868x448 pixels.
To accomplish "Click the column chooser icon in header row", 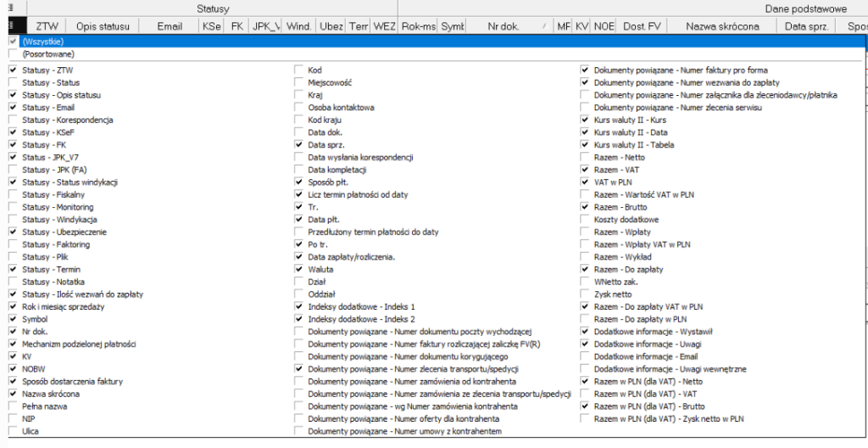I will point(12,26).
